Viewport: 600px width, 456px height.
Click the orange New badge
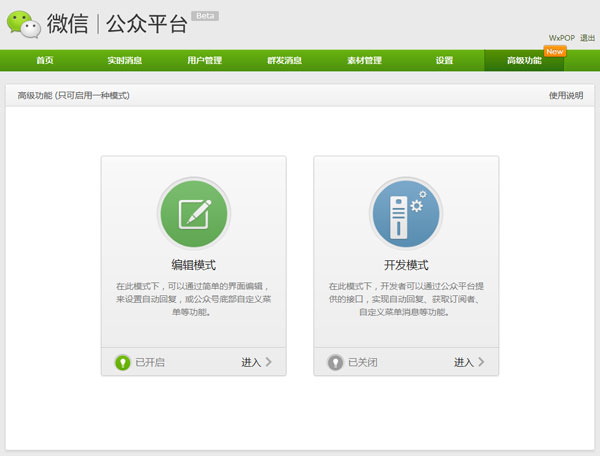point(555,51)
